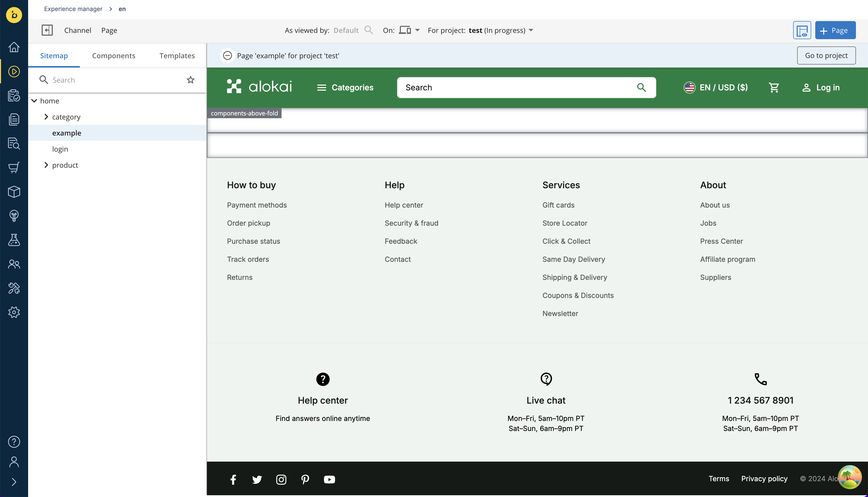Image resolution: width=868 pixels, height=497 pixels.
Task: Click the alokai logo
Action: pyautogui.click(x=259, y=86)
